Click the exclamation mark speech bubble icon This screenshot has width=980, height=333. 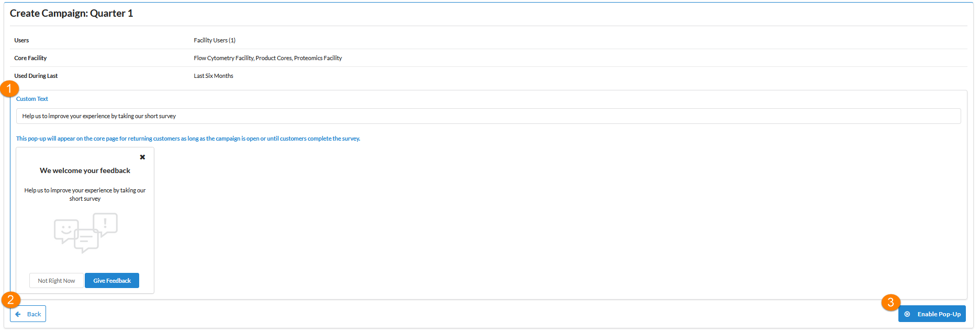[x=106, y=224]
